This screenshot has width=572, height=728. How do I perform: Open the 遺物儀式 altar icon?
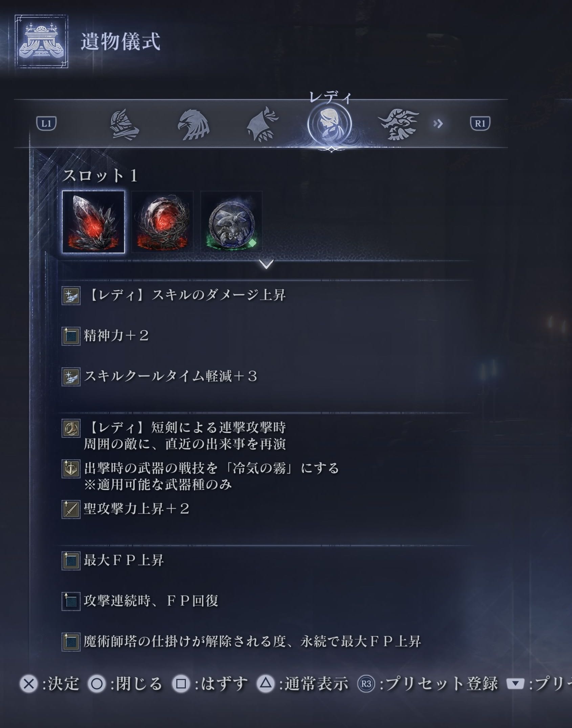[41, 41]
